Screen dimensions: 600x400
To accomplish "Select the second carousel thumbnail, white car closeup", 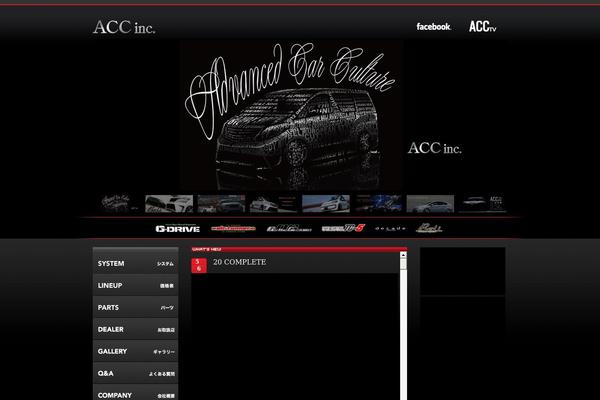I will [169, 204].
